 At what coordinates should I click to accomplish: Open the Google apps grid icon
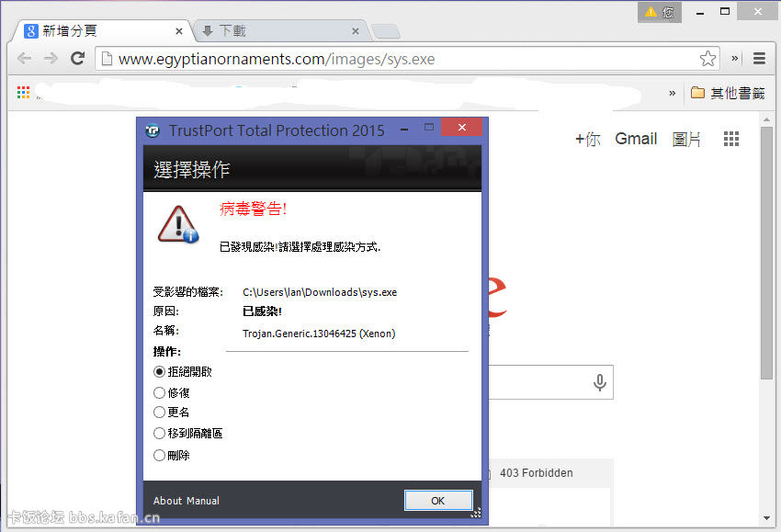(x=731, y=139)
